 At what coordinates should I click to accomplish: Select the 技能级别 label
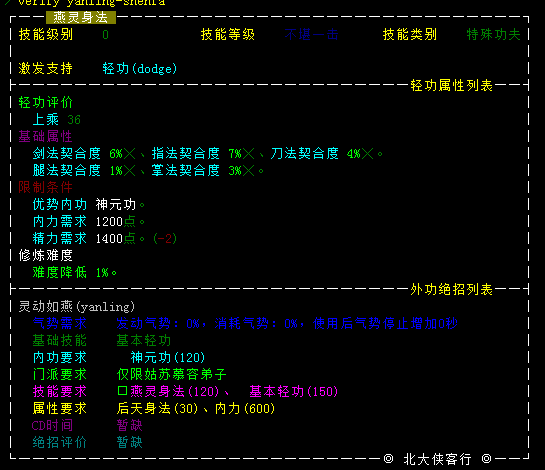coord(46,34)
